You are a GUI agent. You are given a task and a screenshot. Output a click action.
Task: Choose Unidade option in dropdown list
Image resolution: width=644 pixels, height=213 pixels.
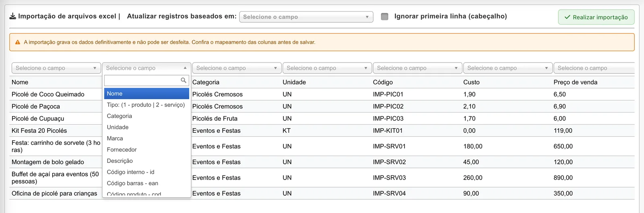tap(147, 127)
